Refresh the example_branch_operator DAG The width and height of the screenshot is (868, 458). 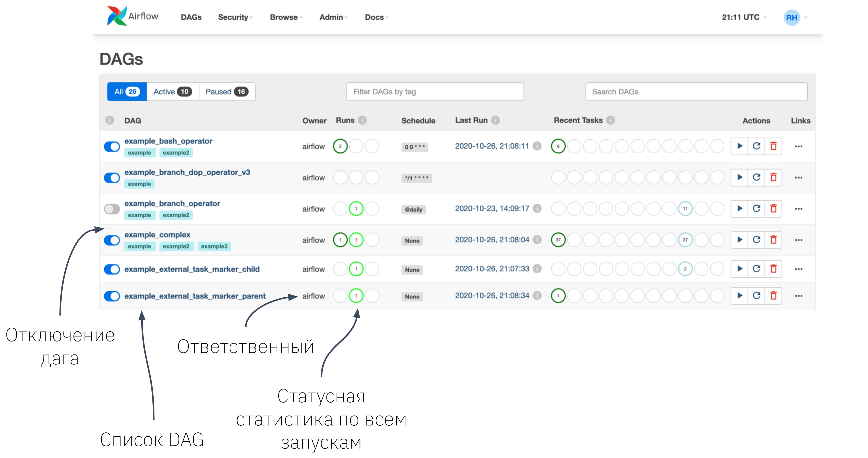pyautogui.click(x=757, y=209)
